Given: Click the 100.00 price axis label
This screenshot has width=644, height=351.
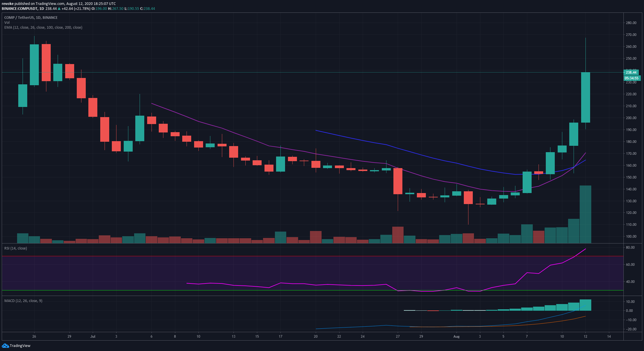Looking at the screenshot, I should 631,237.
